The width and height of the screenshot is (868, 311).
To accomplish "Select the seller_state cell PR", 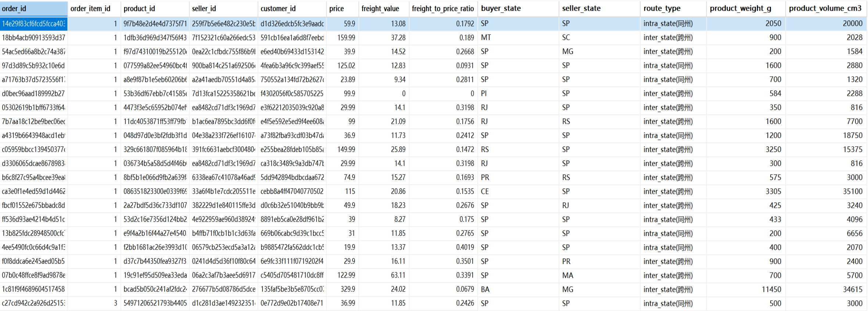I will pos(599,261).
